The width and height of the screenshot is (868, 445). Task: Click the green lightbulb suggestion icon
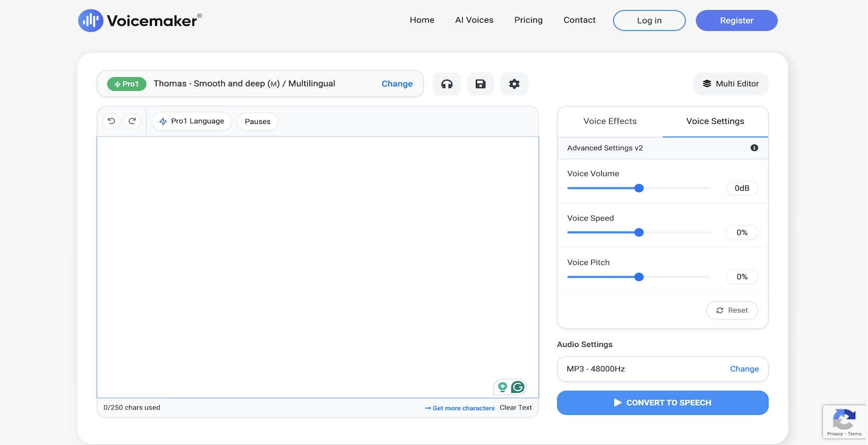[503, 387]
